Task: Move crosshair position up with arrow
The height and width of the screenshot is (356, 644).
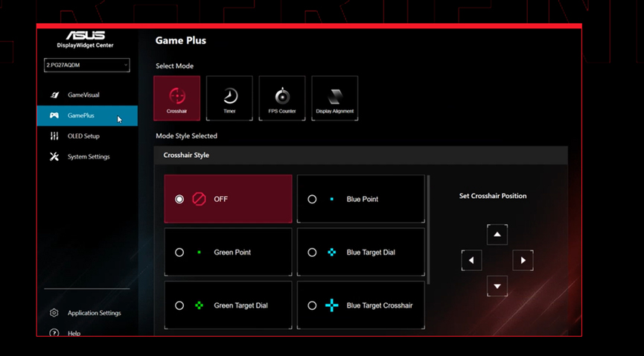Action: coord(497,235)
